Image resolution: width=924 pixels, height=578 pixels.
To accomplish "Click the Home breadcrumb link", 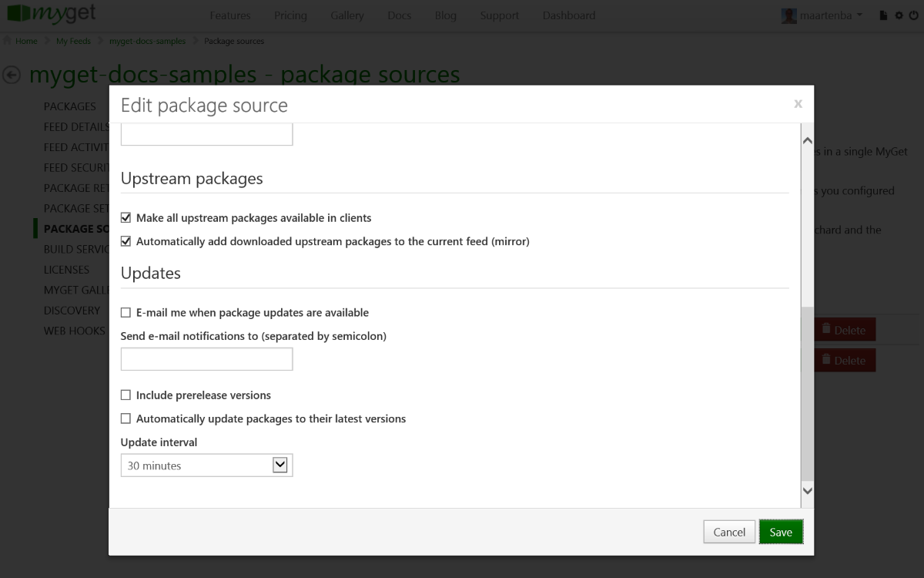I will point(26,41).
